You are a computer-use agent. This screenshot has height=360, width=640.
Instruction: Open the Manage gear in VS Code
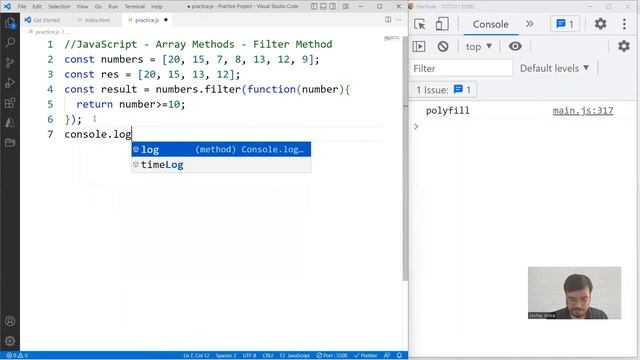coord(10,341)
